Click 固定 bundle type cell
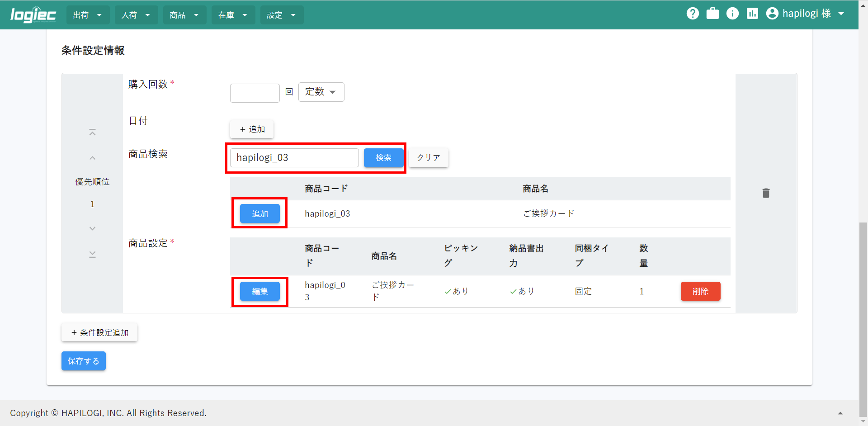 pos(583,291)
